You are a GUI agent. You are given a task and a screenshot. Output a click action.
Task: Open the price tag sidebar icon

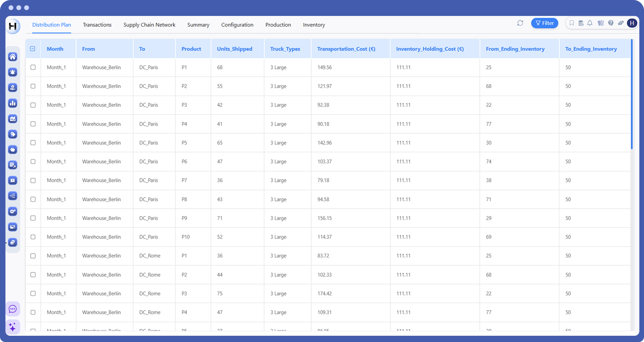click(13, 134)
